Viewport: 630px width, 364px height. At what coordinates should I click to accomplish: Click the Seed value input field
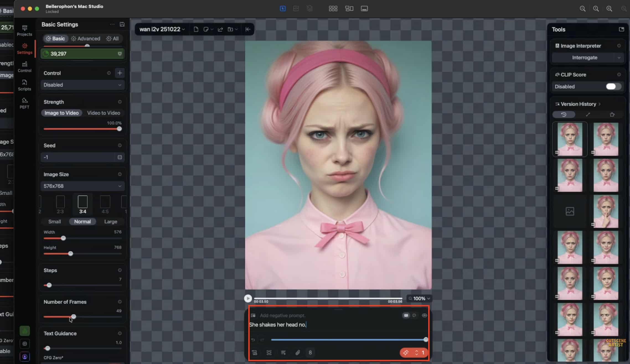coord(78,157)
